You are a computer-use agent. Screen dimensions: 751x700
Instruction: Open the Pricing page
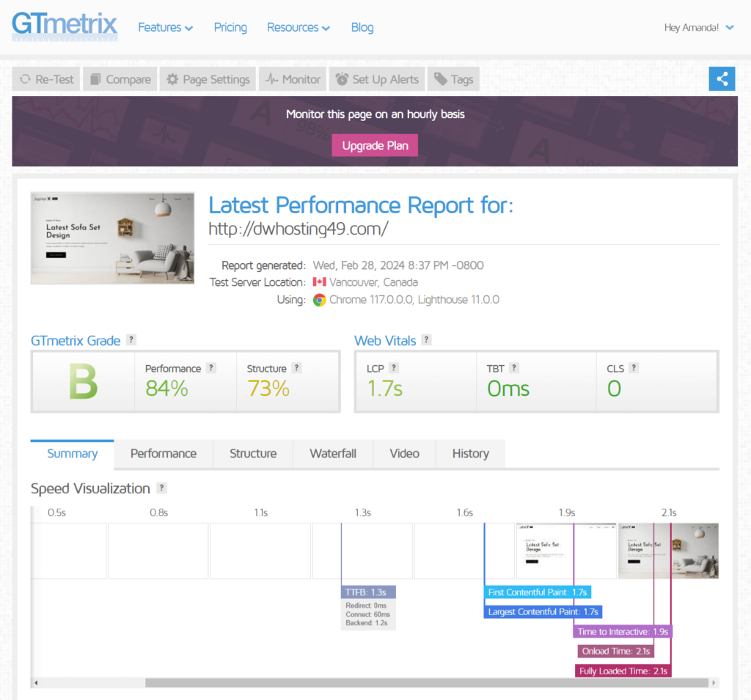pyautogui.click(x=230, y=28)
